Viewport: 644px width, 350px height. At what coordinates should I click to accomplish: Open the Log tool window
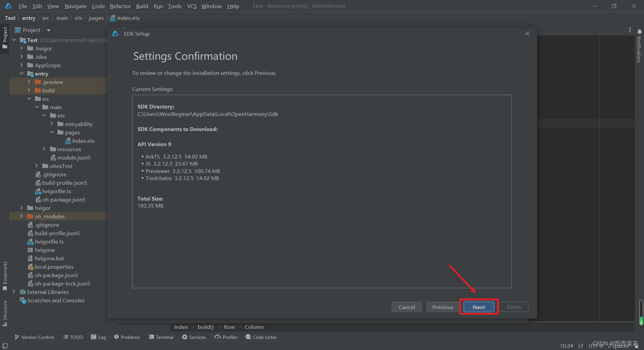[98, 337]
